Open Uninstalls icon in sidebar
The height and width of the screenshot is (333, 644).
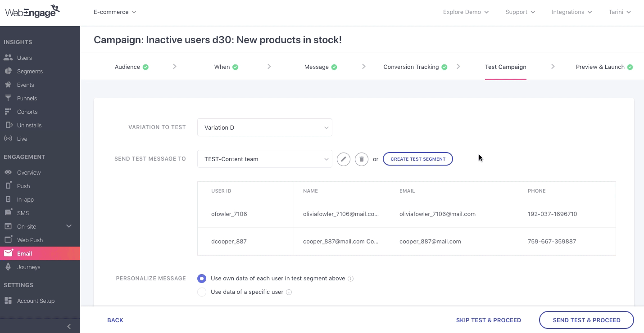point(8,125)
